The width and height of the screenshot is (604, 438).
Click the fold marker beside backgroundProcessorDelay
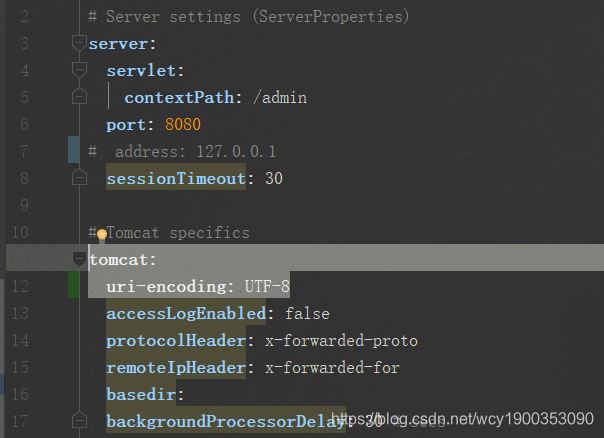tap(79, 422)
